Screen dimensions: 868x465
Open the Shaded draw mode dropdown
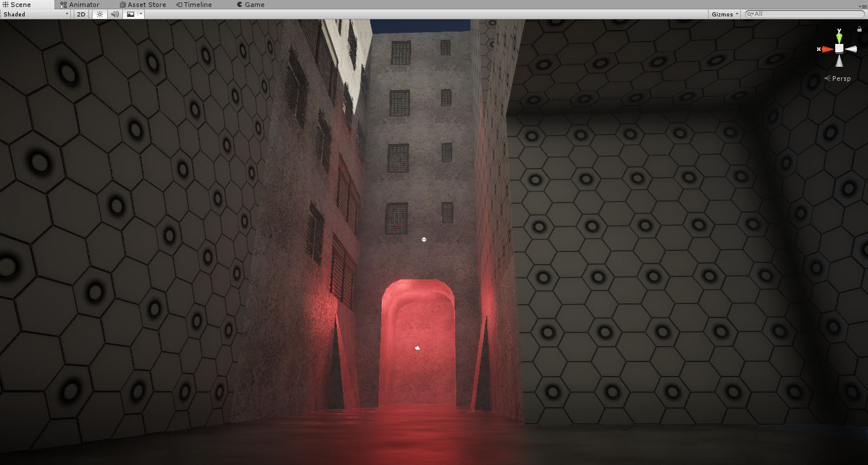click(x=36, y=14)
